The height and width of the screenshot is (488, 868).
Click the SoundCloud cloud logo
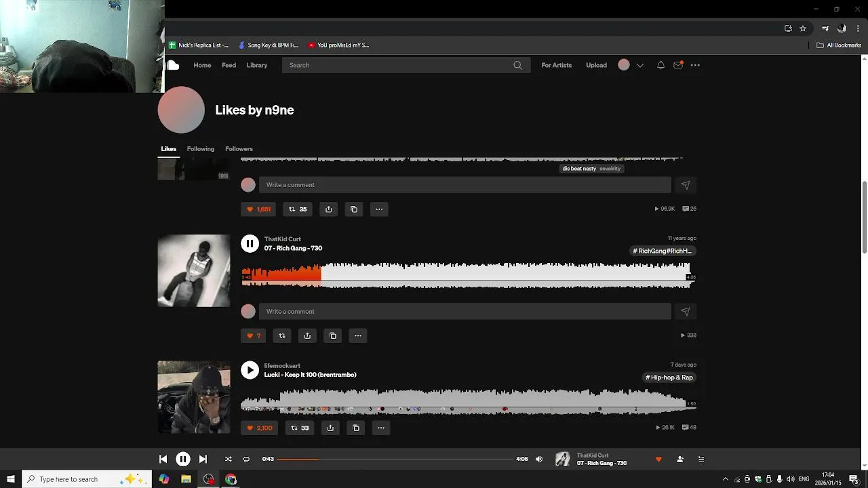[173, 65]
